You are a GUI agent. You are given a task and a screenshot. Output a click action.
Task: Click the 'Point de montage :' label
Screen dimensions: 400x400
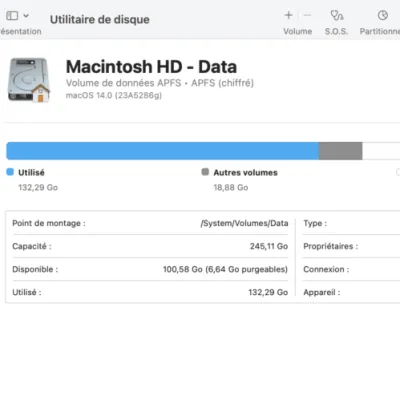tap(49, 223)
